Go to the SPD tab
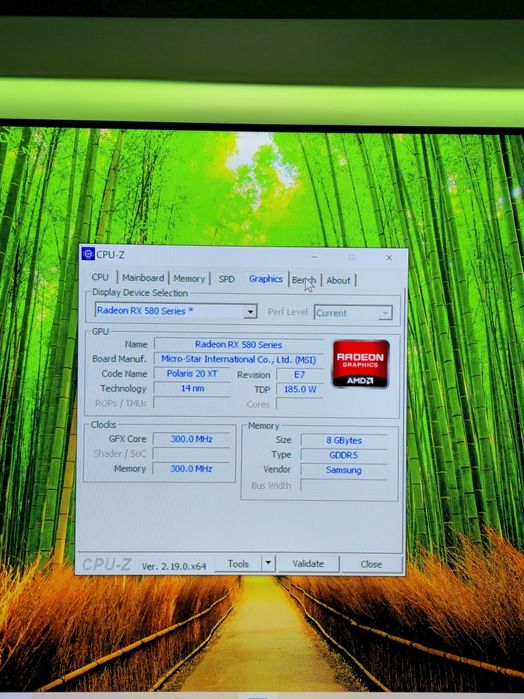524x699 pixels. pyautogui.click(x=226, y=279)
